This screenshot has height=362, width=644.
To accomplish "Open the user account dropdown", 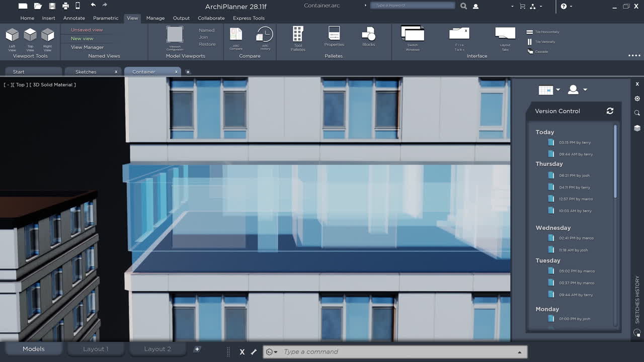I will point(577,89).
